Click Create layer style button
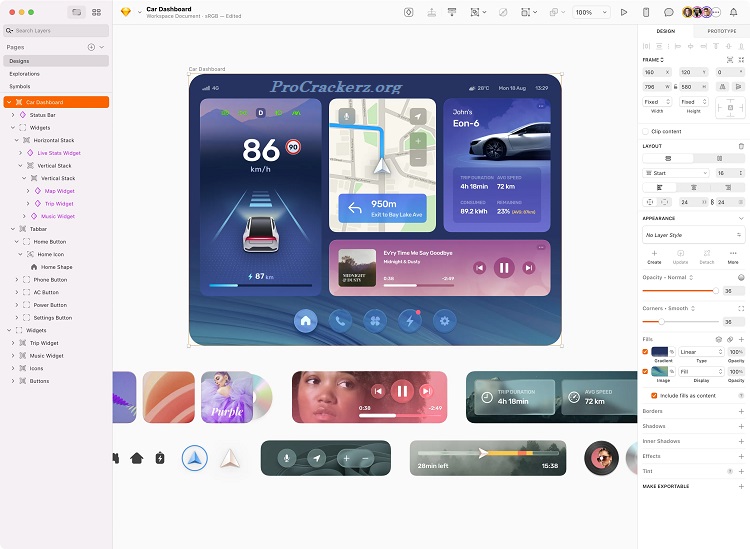This screenshot has width=750, height=549. [x=655, y=255]
